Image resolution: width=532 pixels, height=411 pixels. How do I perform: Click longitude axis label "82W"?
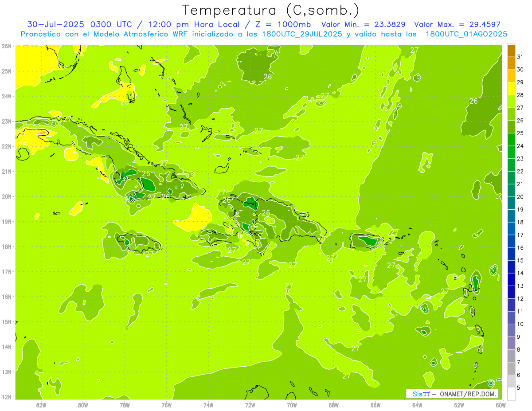click(41, 405)
